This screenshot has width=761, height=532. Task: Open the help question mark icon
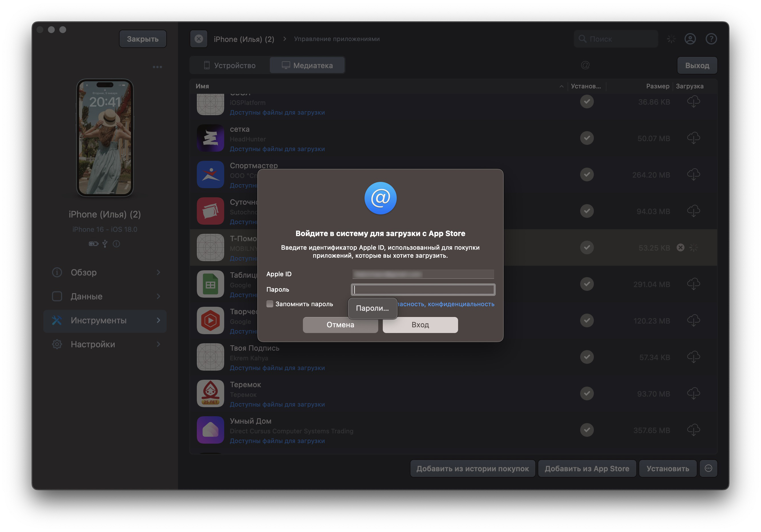711,39
